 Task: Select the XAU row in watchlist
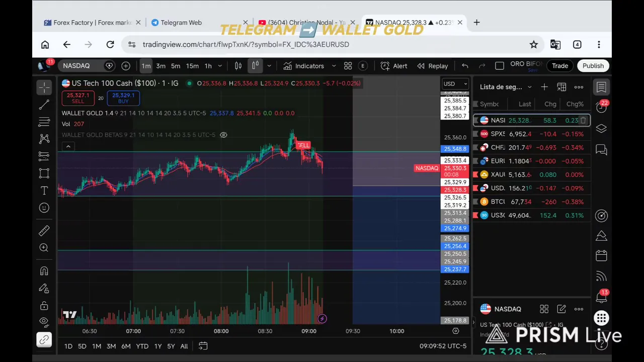(x=531, y=174)
